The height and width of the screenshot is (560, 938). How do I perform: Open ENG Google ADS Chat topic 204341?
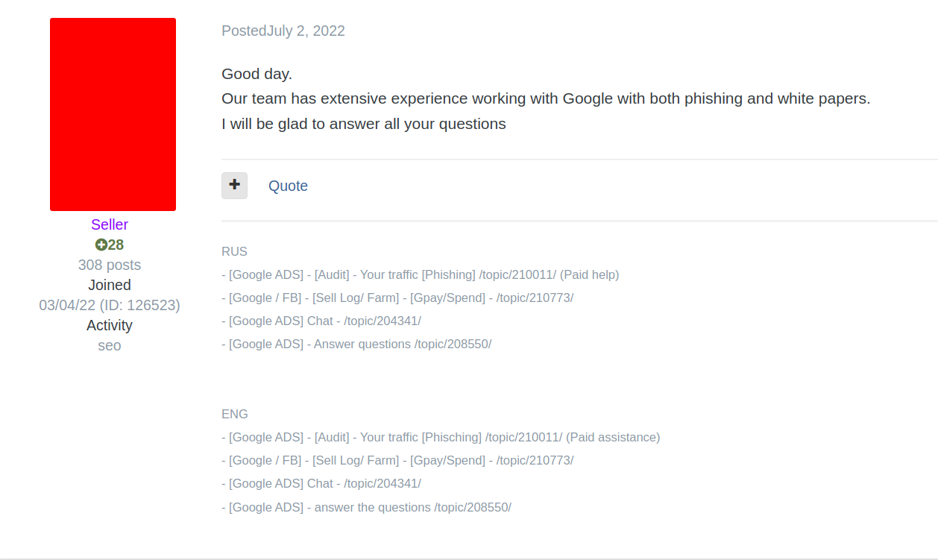321,483
